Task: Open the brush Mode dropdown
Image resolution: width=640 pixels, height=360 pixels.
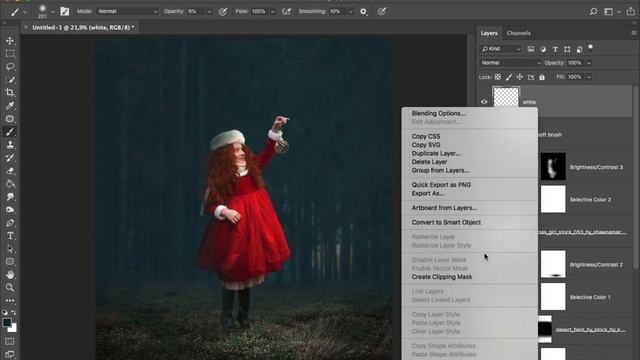Action: [127, 11]
